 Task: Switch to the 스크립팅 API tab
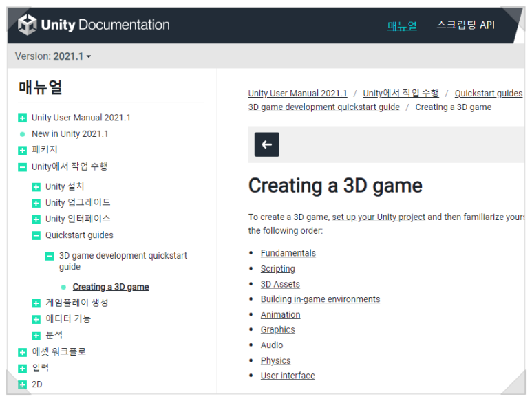pyautogui.click(x=465, y=25)
